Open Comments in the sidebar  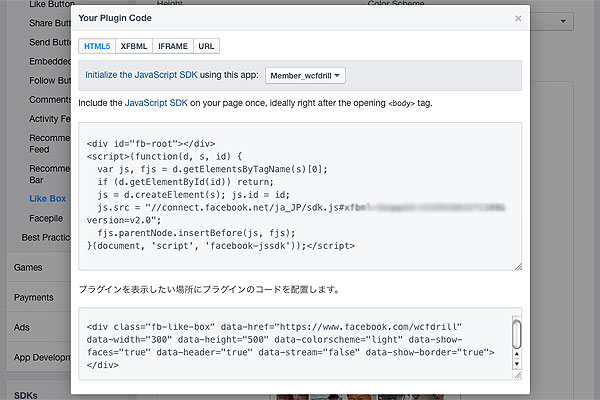50,100
